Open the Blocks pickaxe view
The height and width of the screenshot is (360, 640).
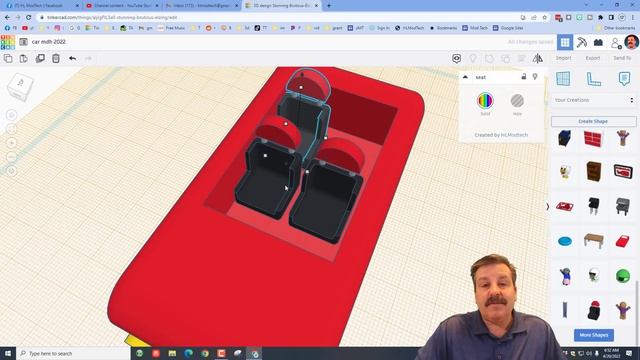pyautogui.click(x=582, y=42)
